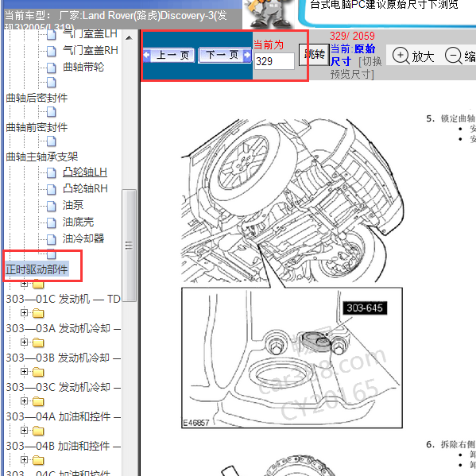Expand folder below 303—03B 发动机冷却
This screenshot has width=476, height=476.
[x=25, y=372]
